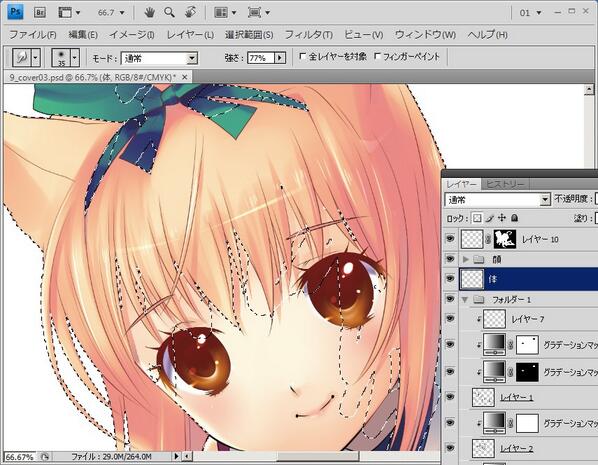Open the layer blend mode dropdown 通常
The height and width of the screenshot is (465, 598).
[x=497, y=200]
